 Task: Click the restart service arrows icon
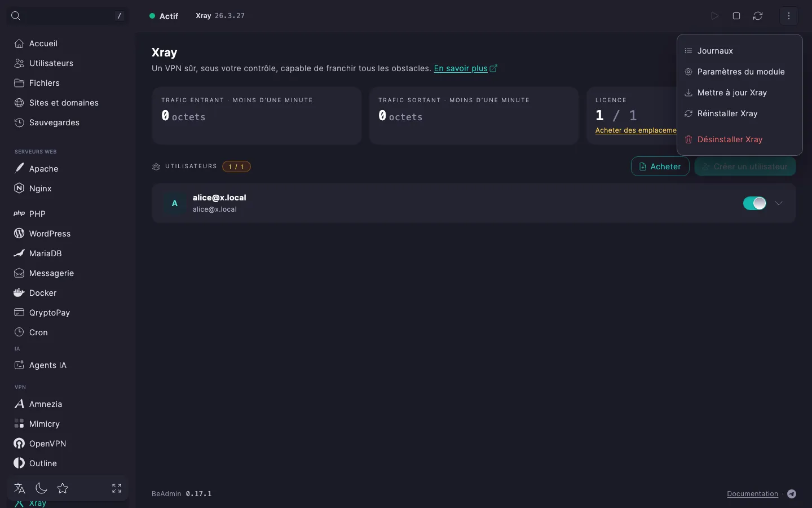coord(758,16)
